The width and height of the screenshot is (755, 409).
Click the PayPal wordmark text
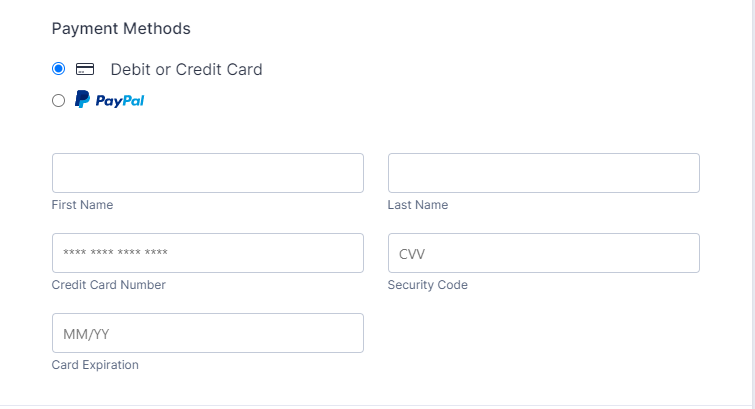tap(120, 100)
